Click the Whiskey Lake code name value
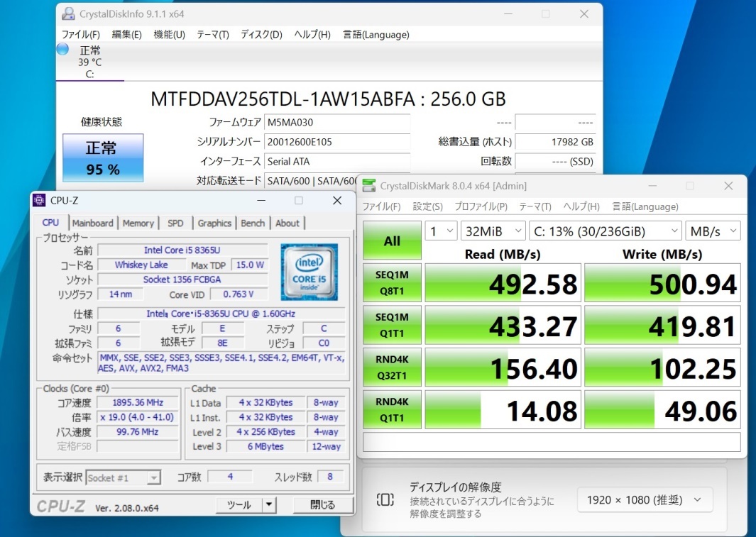756x537 pixels. click(x=141, y=265)
